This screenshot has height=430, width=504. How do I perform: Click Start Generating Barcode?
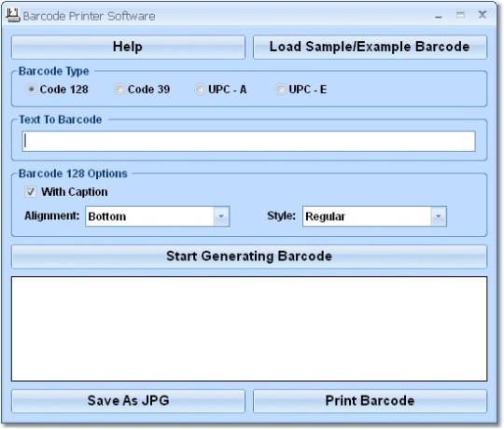249,257
